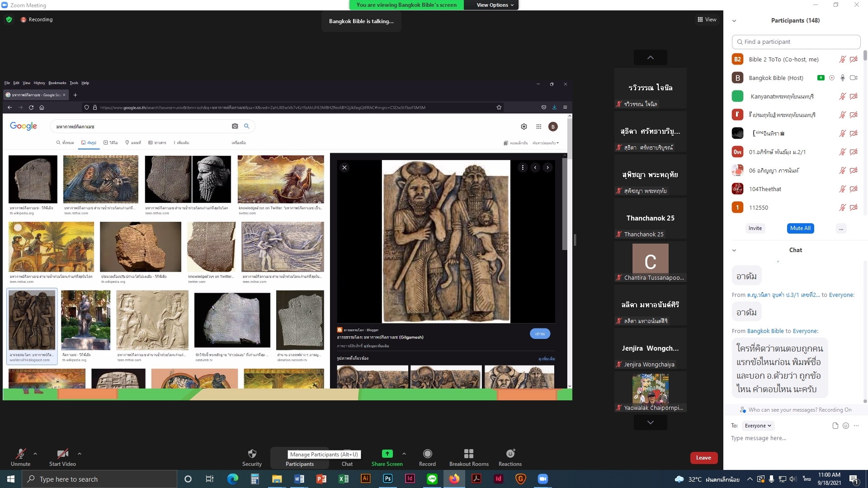Open Photoshop from taskbar
Viewport: 868px width, 488px height.
pos(387,479)
